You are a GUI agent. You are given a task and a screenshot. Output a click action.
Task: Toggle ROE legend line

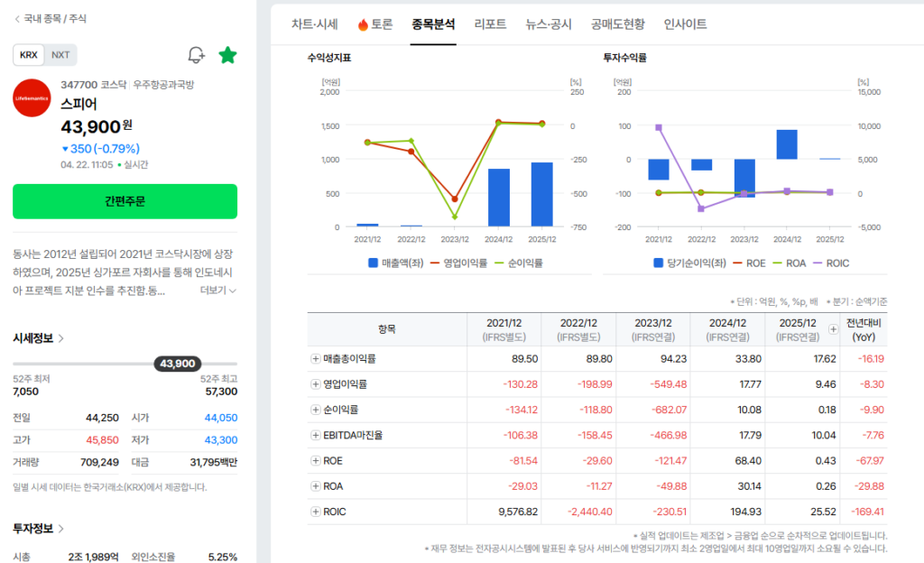738,263
